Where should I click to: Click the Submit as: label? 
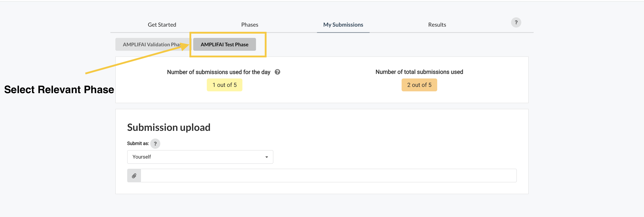[x=138, y=144]
